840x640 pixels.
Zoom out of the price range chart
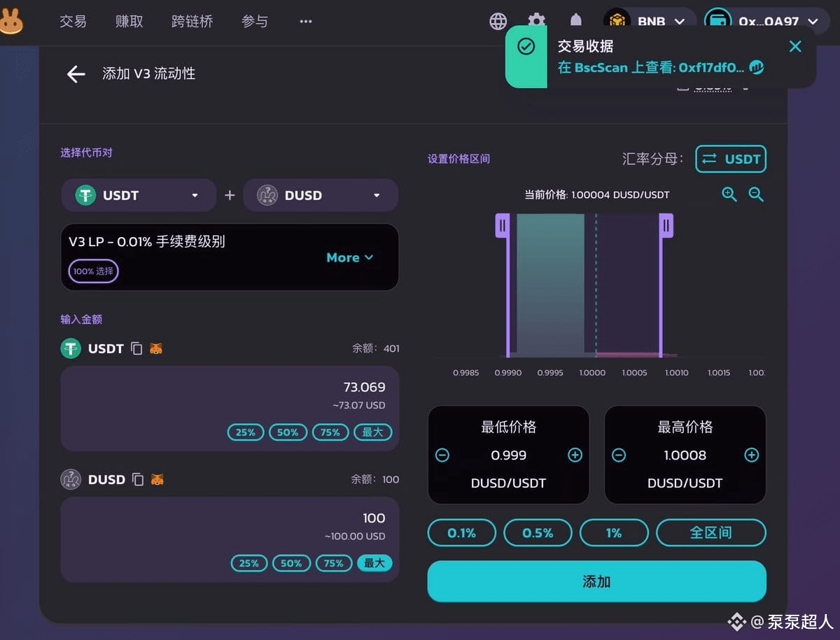tap(756, 194)
